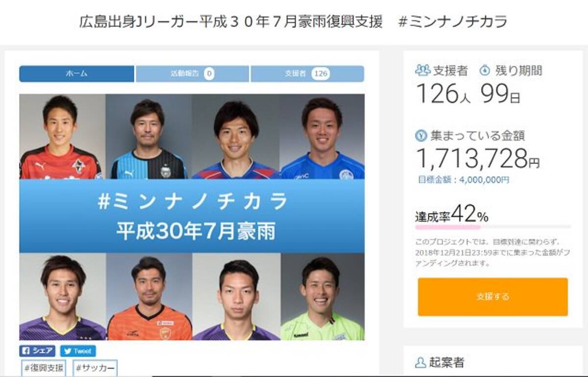The width and height of the screenshot is (588, 377).
Task: Click the orange 支援する button
Action: pos(492,297)
